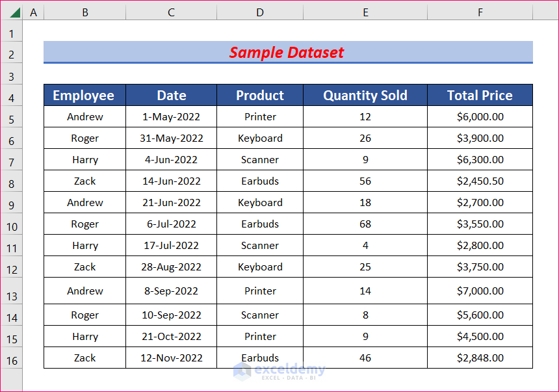Click the $3,550.00 total price cell
The width and height of the screenshot is (559, 392).
(480, 224)
